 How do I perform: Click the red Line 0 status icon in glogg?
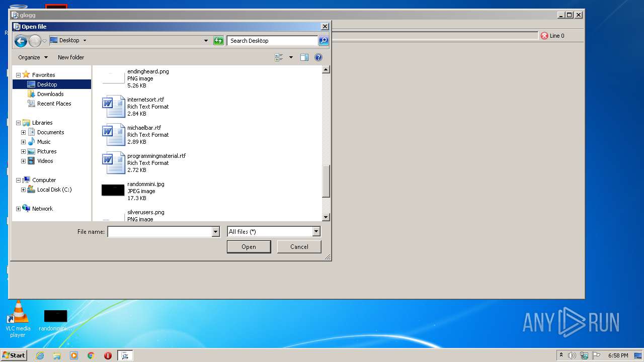pyautogui.click(x=544, y=36)
